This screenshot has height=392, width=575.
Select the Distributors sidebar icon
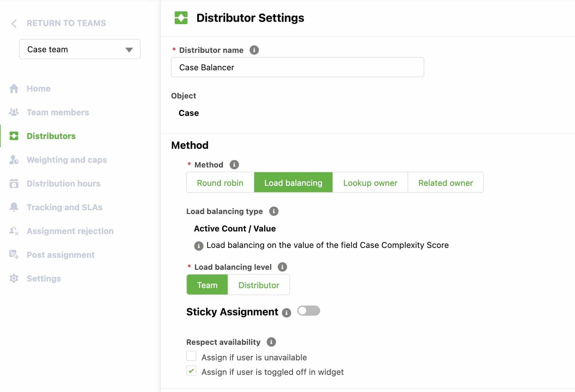pyautogui.click(x=14, y=136)
